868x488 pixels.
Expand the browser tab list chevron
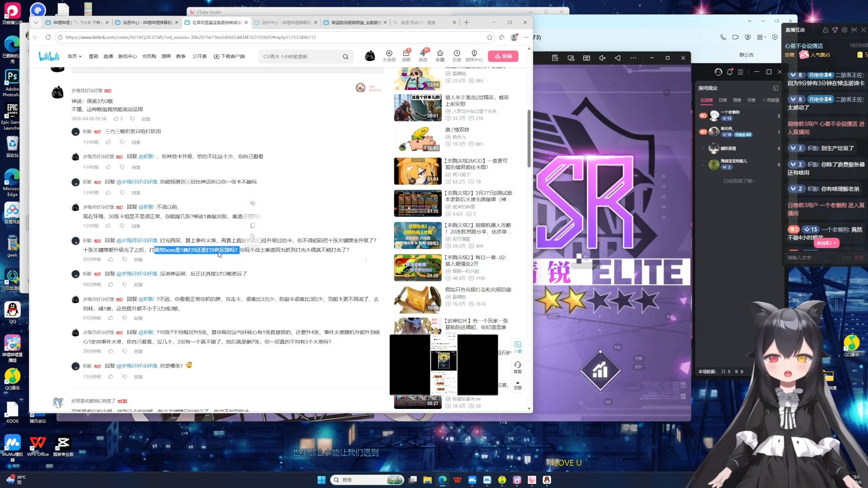tap(36, 22)
